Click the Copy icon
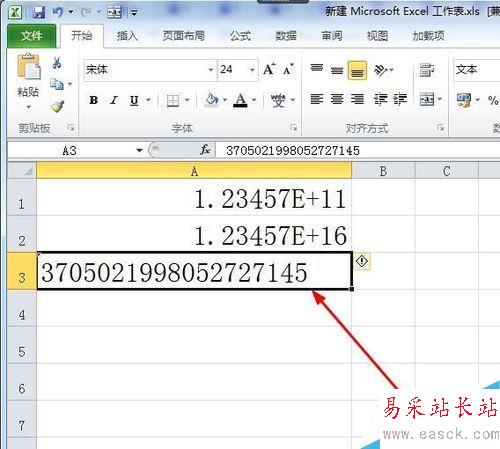The image size is (500, 449). pos(57,84)
